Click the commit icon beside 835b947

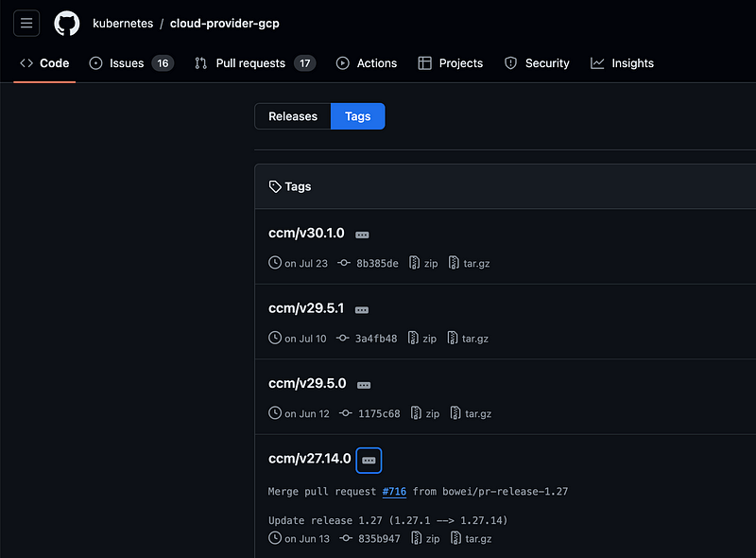(346, 538)
